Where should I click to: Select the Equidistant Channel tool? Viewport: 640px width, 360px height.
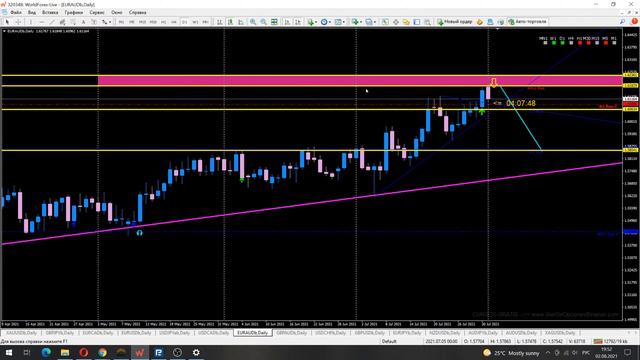click(x=62, y=22)
